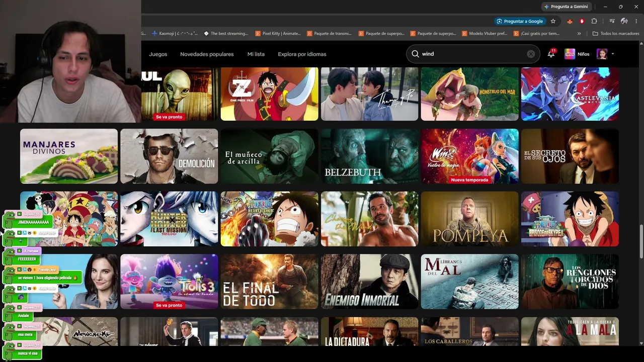This screenshot has height=362, width=644.
Task: Go to the Juegos section
Action: [158, 54]
